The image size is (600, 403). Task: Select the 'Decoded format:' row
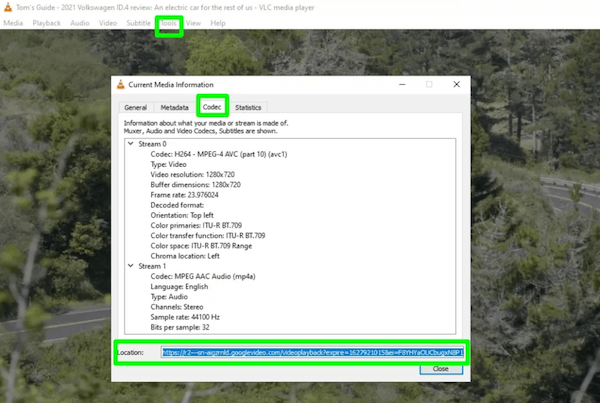click(x=177, y=205)
